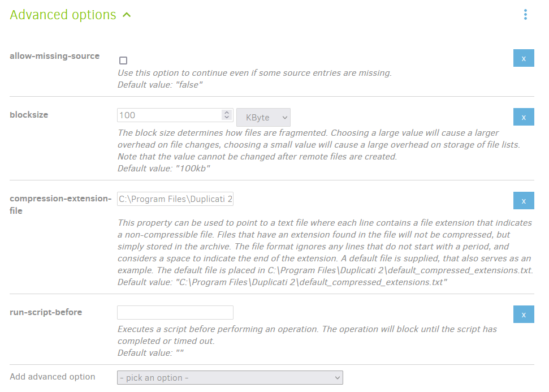Open the three-dot options menu
The image size is (549, 392).
click(525, 14)
